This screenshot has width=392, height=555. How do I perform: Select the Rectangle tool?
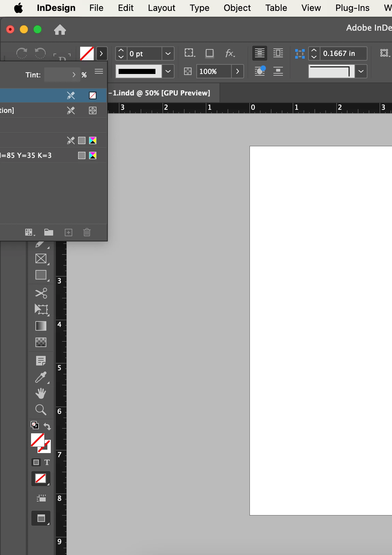click(x=41, y=275)
